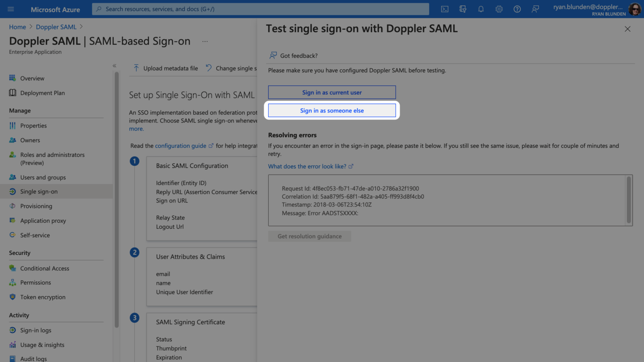Click Got feedback? in the panel
Screen dimensions: 644x362
point(294,56)
